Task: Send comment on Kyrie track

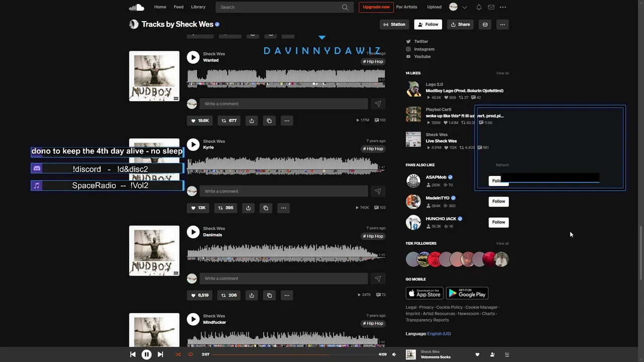Action: pyautogui.click(x=378, y=191)
